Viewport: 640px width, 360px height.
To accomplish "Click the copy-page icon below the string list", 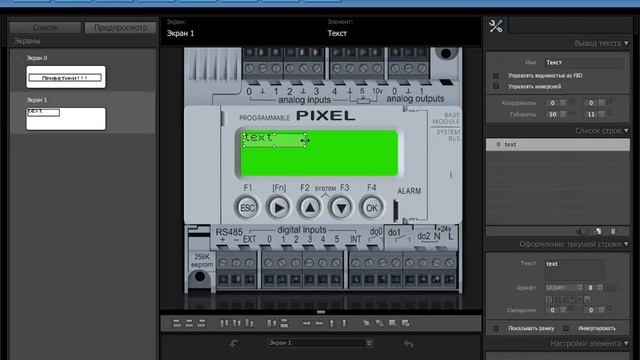I will point(598,231).
